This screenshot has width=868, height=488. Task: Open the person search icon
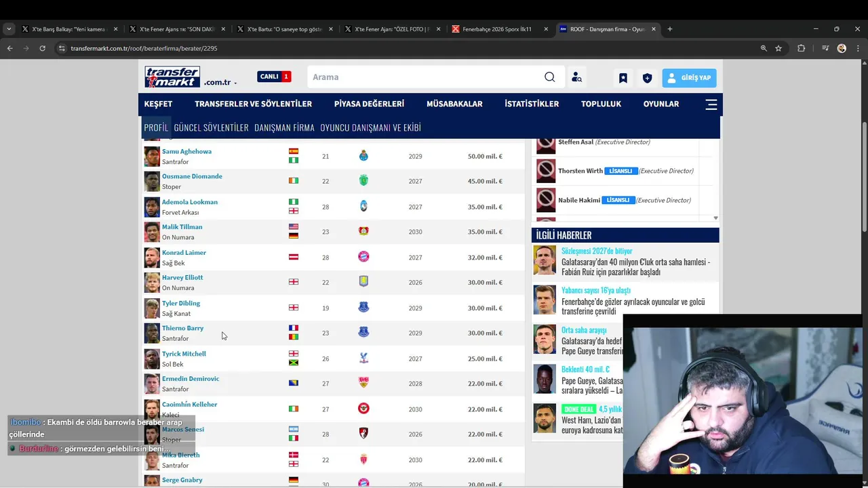[576, 77]
